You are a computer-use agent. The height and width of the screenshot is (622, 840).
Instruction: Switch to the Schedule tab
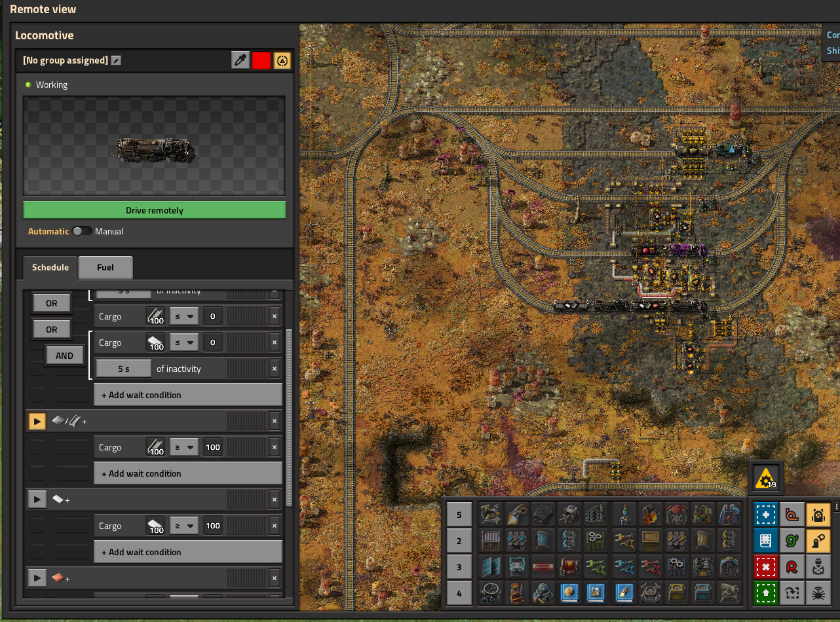tap(50, 267)
